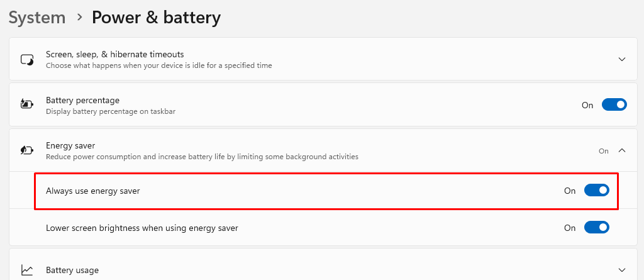644x280 pixels.
Task: Click the battery percentage icon
Action: click(x=27, y=104)
